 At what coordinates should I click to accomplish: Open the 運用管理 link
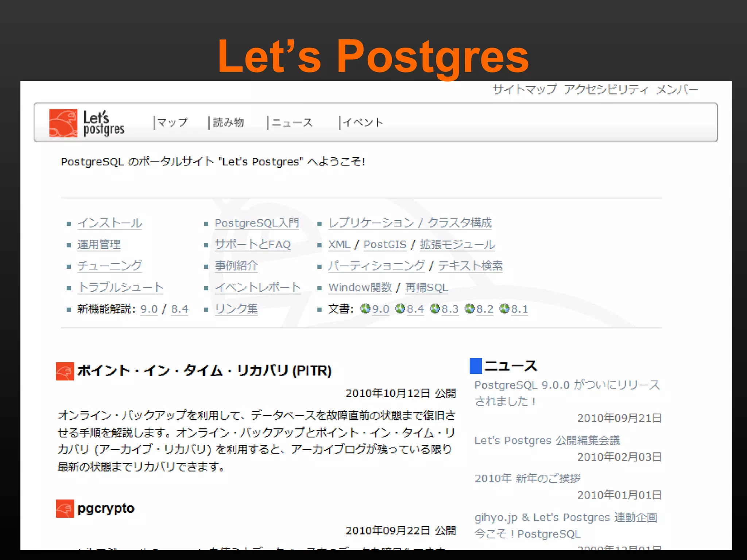[x=99, y=245]
